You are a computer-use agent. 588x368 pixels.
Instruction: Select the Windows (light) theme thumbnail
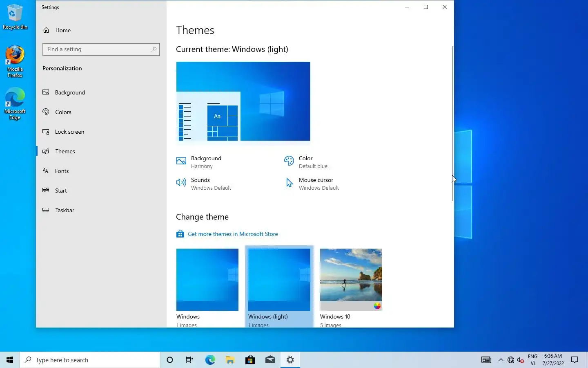(x=279, y=280)
